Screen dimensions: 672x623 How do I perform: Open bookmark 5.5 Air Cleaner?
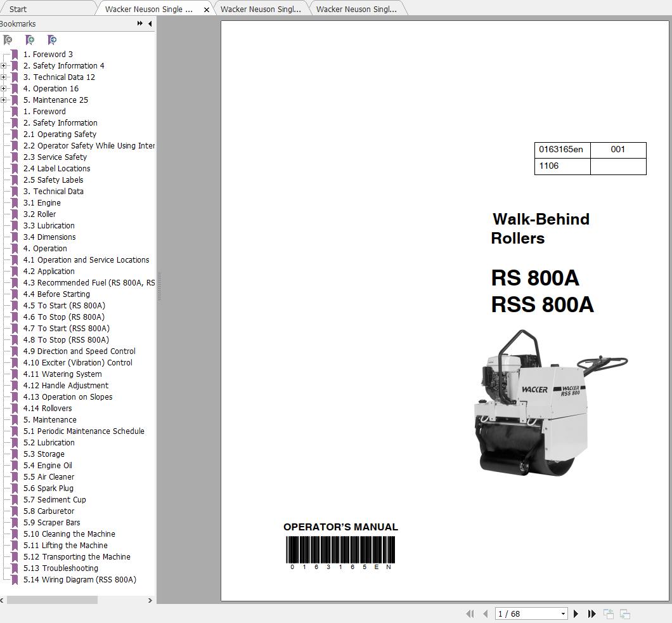click(48, 477)
